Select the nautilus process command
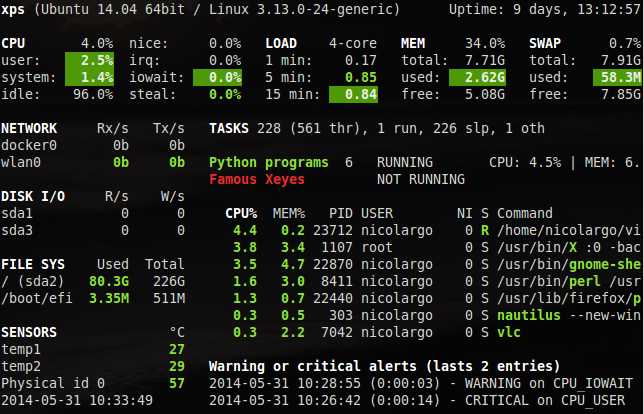 tap(569, 315)
